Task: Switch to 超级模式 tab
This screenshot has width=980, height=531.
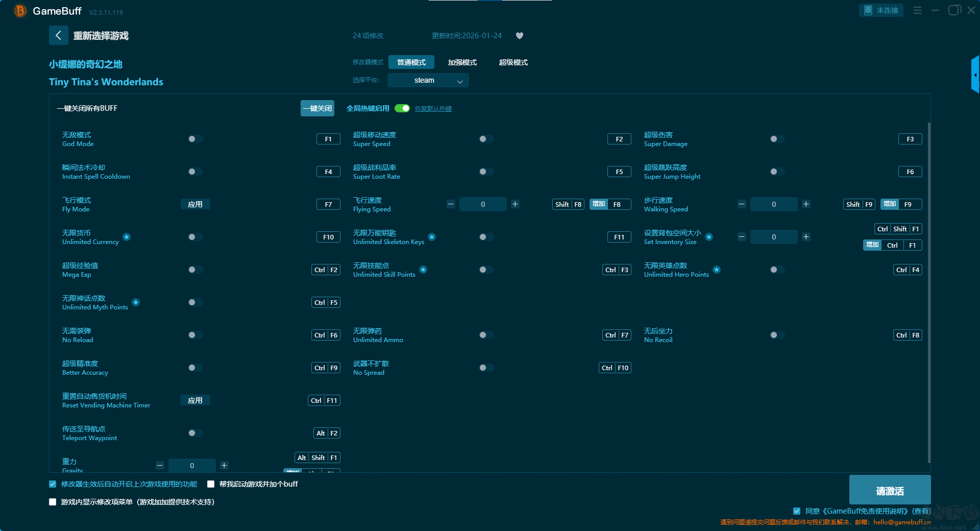Action: click(x=513, y=62)
